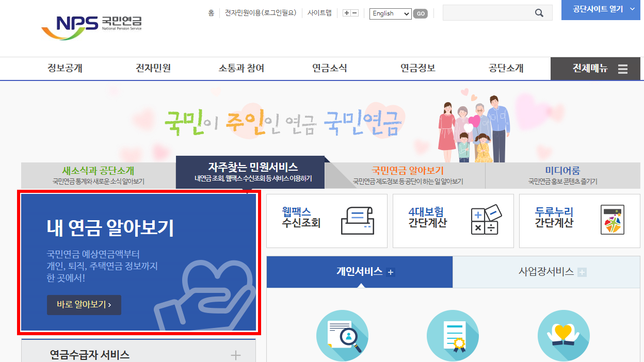This screenshot has width=644, height=362.
Task: Click the 연금수급자 서비스 heading
Action: pos(90,355)
